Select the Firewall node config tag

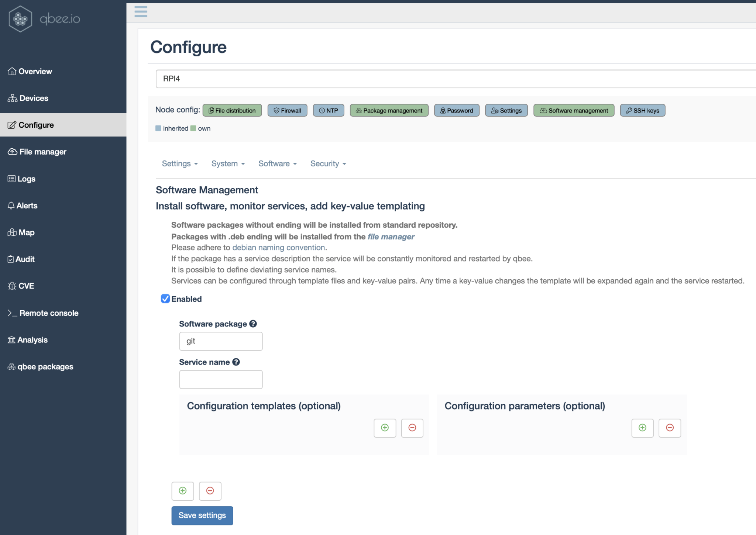[287, 110]
